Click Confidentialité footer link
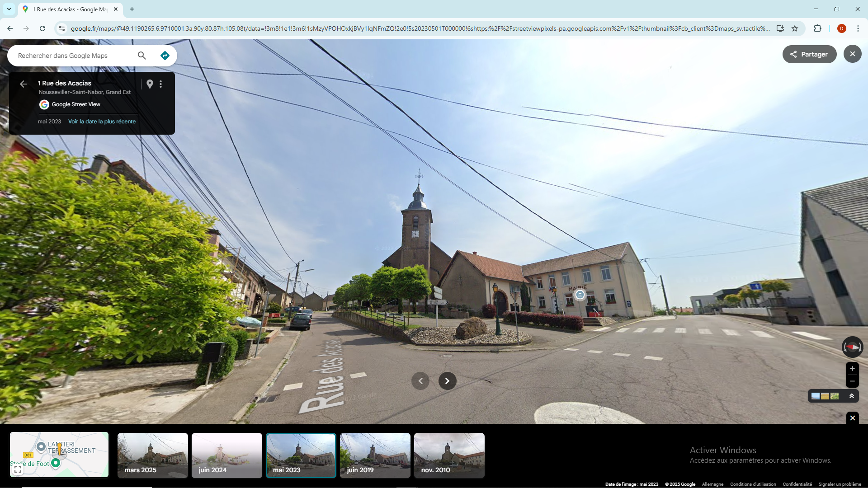 click(x=797, y=484)
